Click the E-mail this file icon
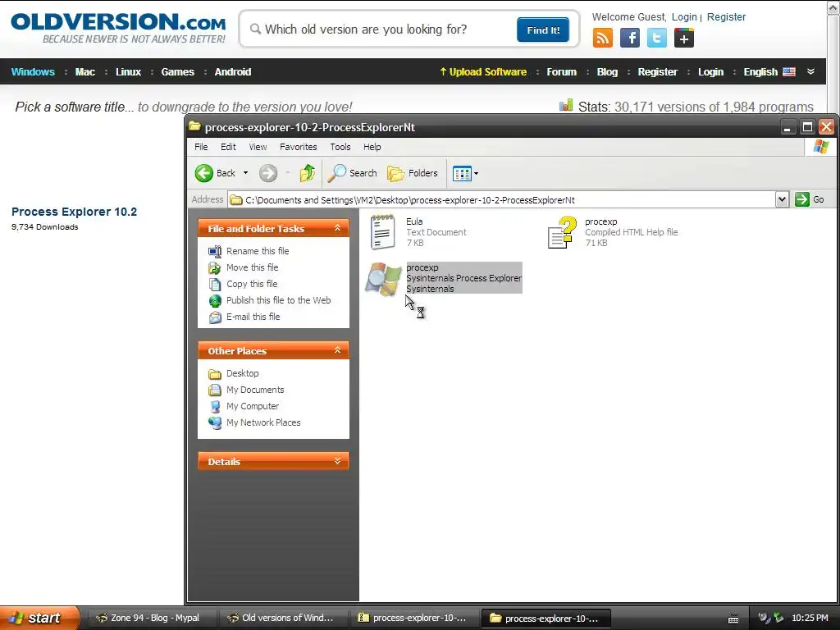 click(x=215, y=317)
